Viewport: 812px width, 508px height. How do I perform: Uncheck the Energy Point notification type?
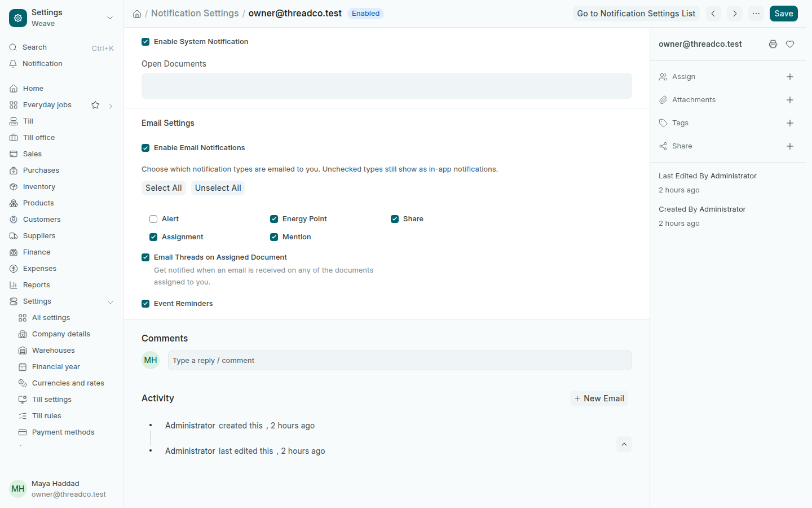274,219
